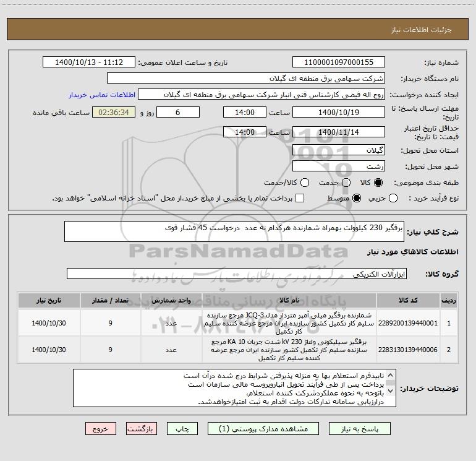Click the واحد شمارش column header
The width and height of the screenshot is (476, 461).
(171, 300)
